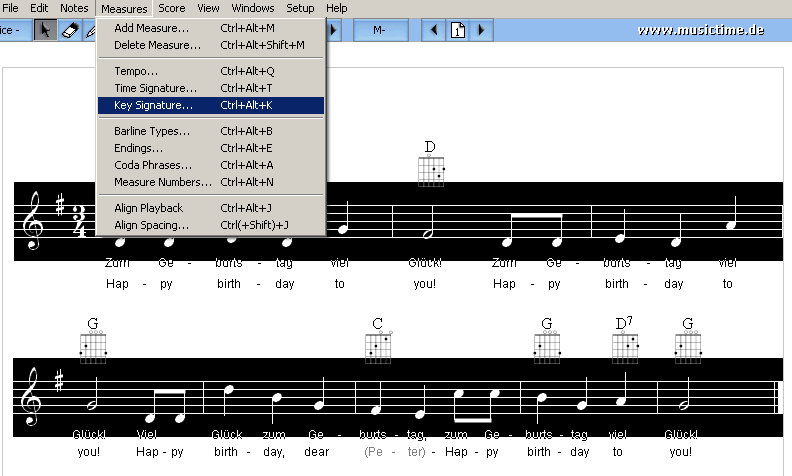Select the arrow pointer tool
The image size is (792, 476).
pos(45,30)
